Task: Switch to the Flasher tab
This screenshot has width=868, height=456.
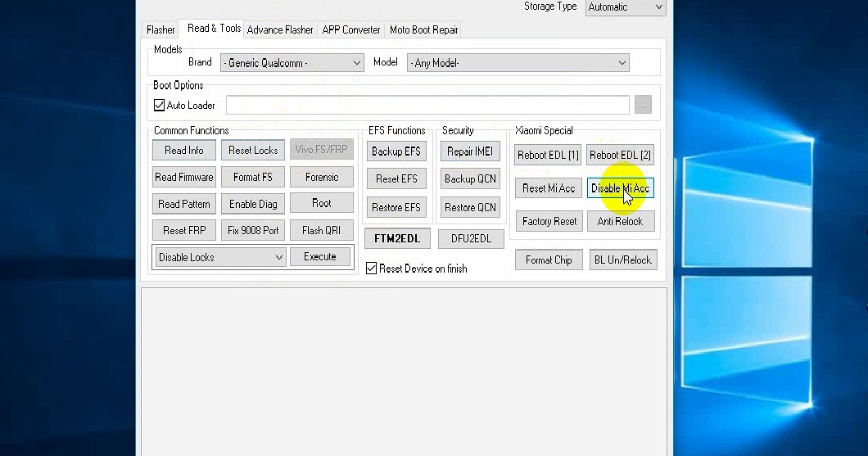Action: tap(160, 30)
